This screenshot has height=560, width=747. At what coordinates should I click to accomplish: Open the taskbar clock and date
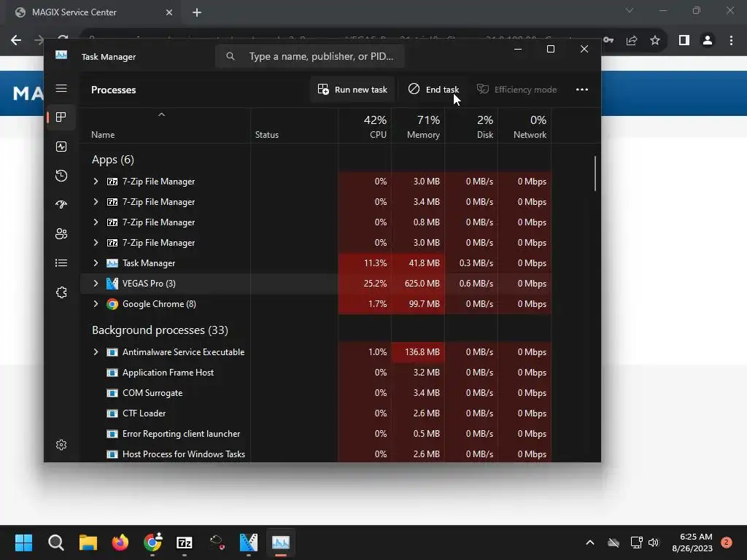point(692,542)
